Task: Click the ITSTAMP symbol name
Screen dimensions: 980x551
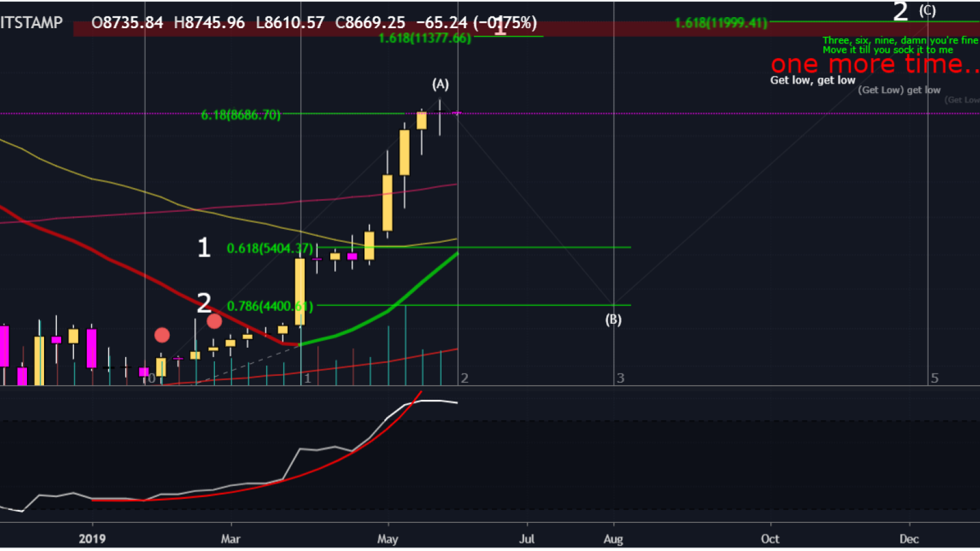Action: (31, 23)
